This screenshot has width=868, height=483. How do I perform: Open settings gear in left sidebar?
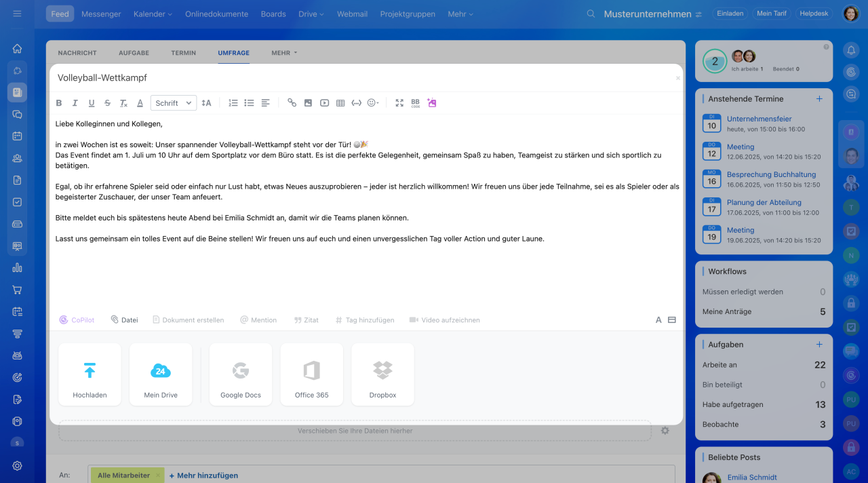(17, 465)
